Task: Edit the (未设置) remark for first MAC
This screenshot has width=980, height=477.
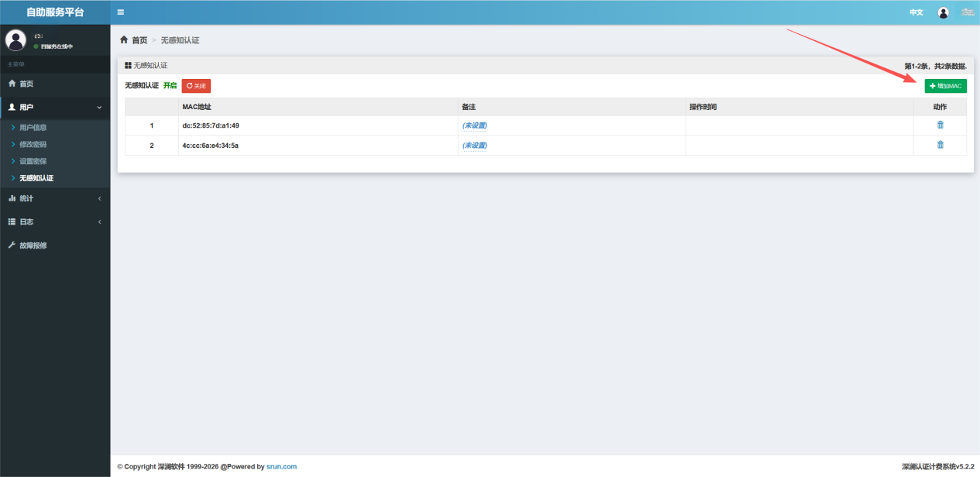Action: tap(474, 125)
